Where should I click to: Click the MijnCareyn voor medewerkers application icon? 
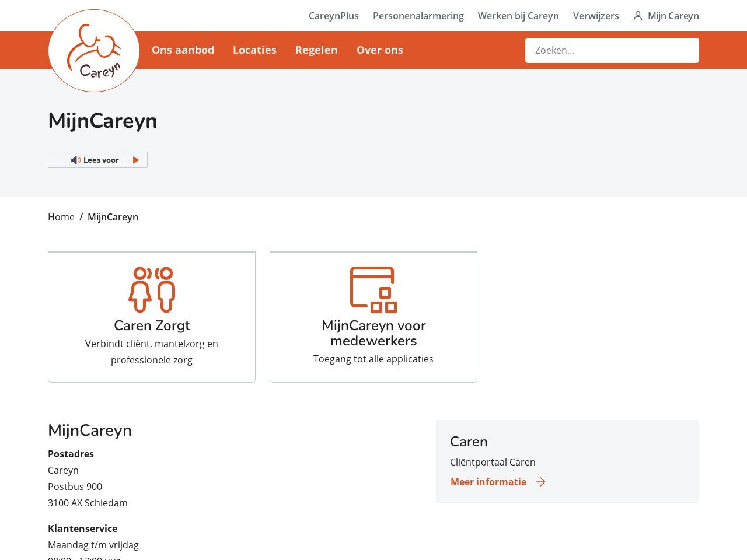click(373, 289)
